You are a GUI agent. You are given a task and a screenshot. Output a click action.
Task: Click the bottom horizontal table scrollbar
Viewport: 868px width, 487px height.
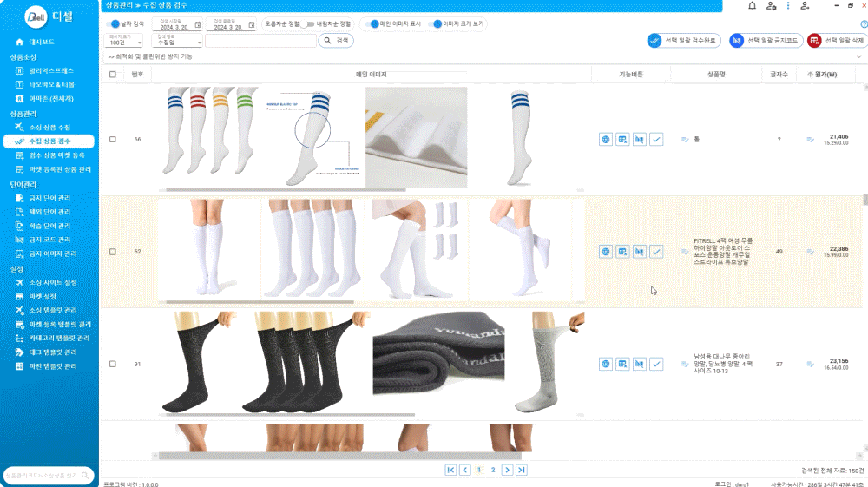click(x=339, y=456)
